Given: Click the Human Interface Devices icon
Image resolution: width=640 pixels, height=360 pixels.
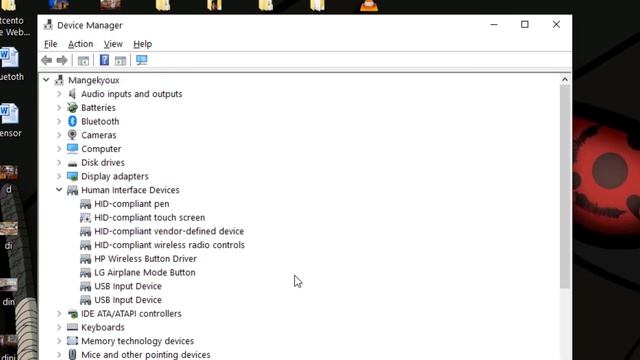Looking at the screenshot, I should [72, 190].
